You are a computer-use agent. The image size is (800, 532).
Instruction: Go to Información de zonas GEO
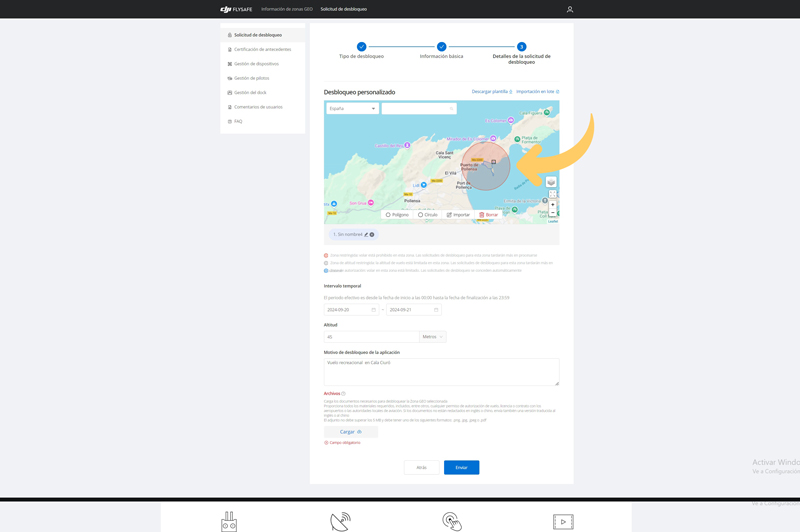(287, 9)
